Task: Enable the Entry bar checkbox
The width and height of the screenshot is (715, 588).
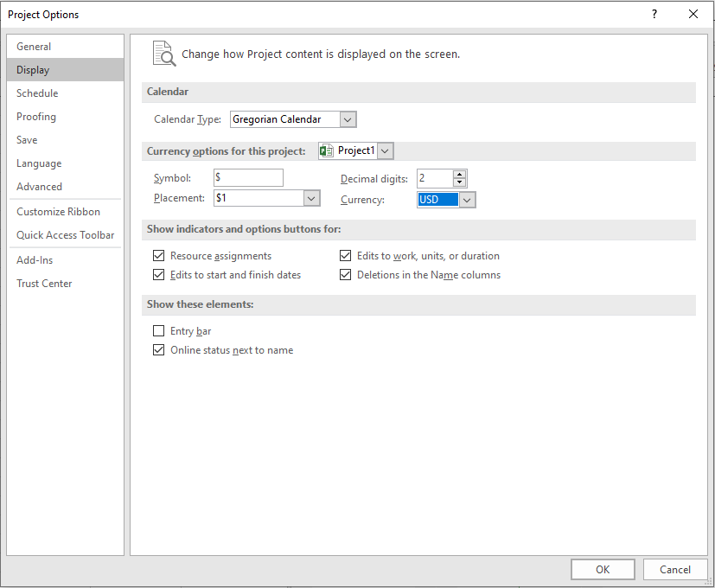Action: pyautogui.click(x=158, y=331)
